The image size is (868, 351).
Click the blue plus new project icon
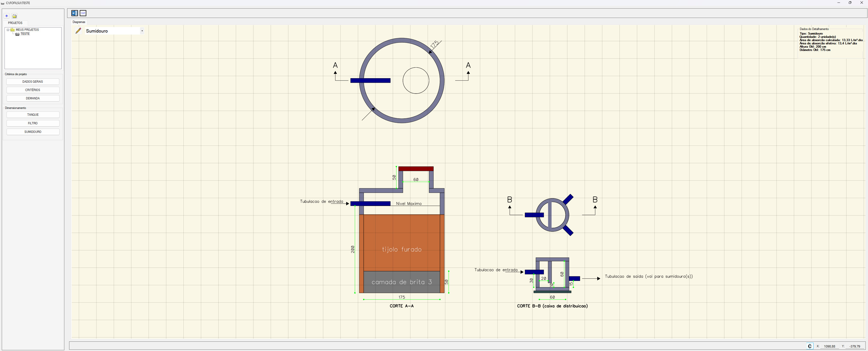tap(6, 16)
